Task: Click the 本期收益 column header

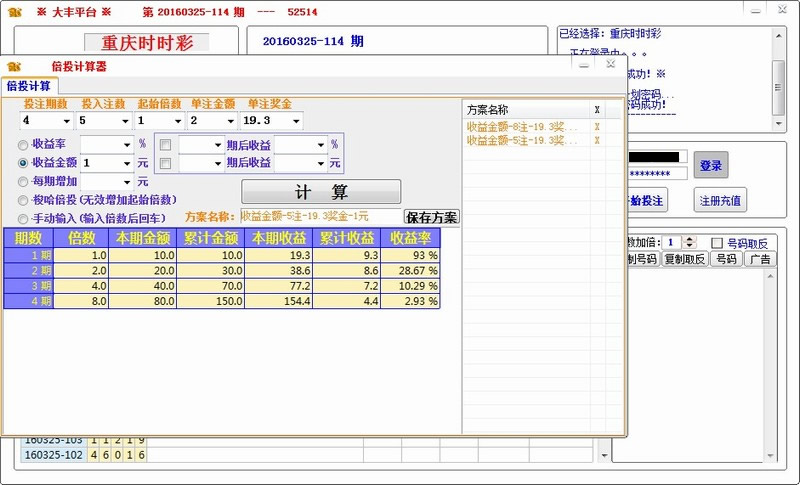Action: click(x=279, y=238)
